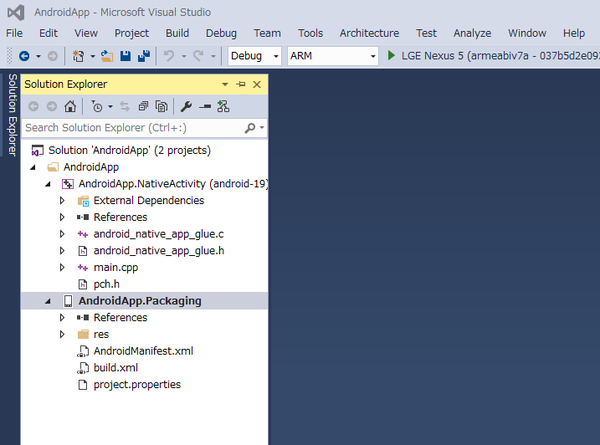This screenshot has width=600, height=445.
Task: Expand main.cpp node
Action: coord(62,267)
